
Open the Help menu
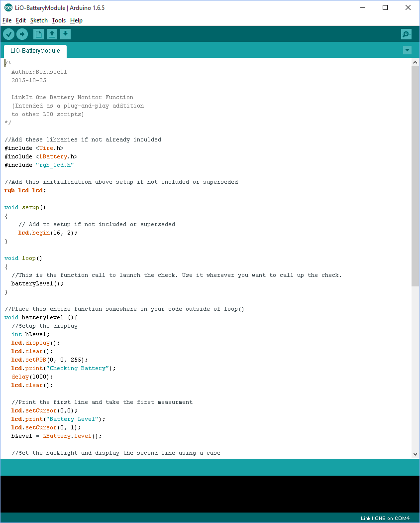click(76, 20)
